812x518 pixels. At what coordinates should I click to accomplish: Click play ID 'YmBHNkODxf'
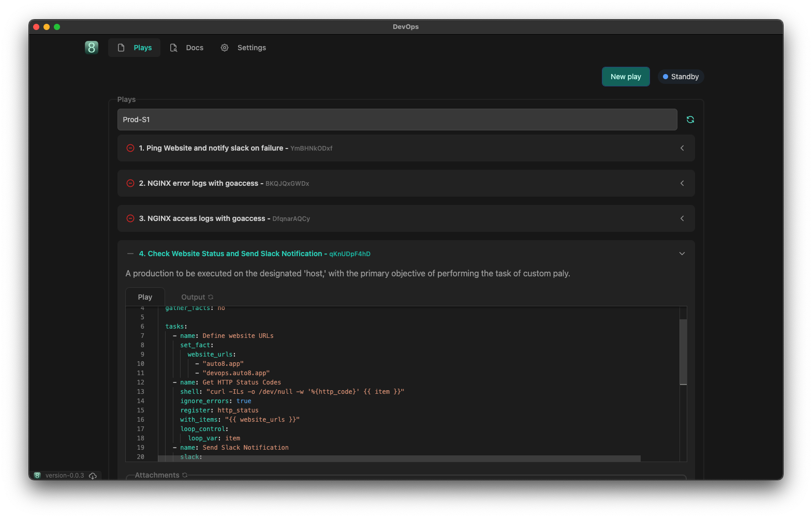(x=311, y=149)
